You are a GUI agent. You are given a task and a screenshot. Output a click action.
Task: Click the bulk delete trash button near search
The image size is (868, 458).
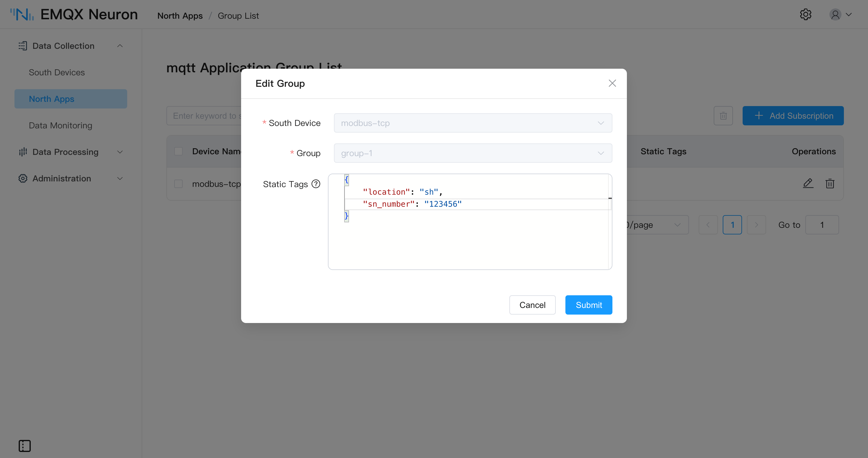click(723, 116)
